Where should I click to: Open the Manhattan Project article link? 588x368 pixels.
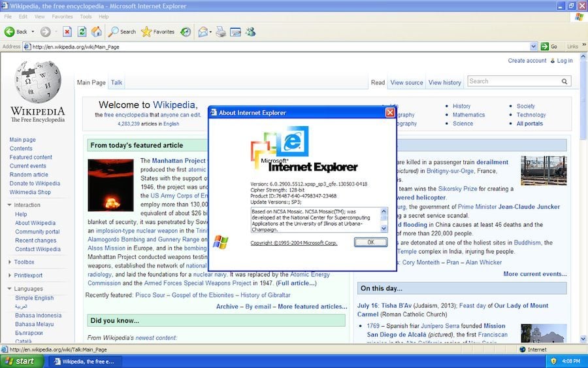click(x=178, y=161)
